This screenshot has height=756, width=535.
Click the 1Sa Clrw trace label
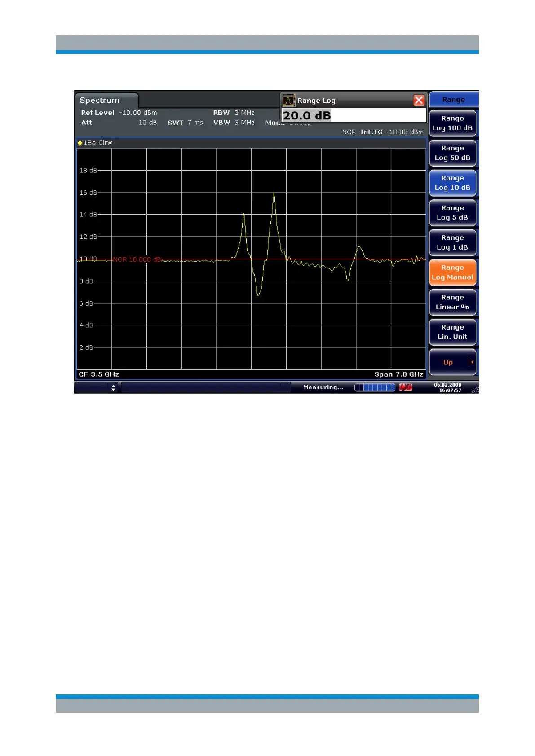tap(98, 143)
